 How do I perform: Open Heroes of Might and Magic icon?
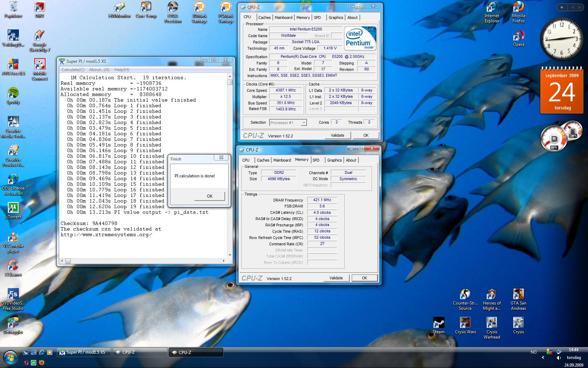click(492, 299)
